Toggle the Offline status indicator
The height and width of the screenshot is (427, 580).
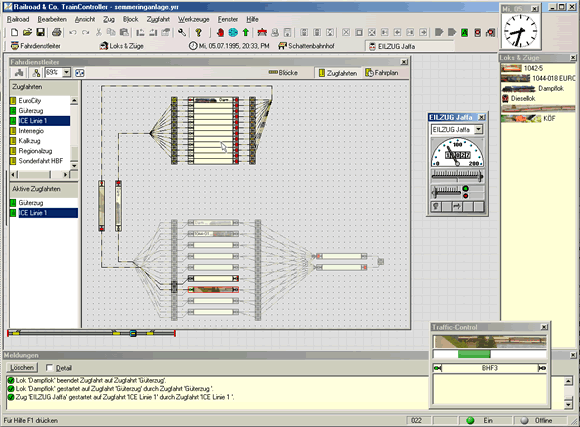[x=524, y=420]
